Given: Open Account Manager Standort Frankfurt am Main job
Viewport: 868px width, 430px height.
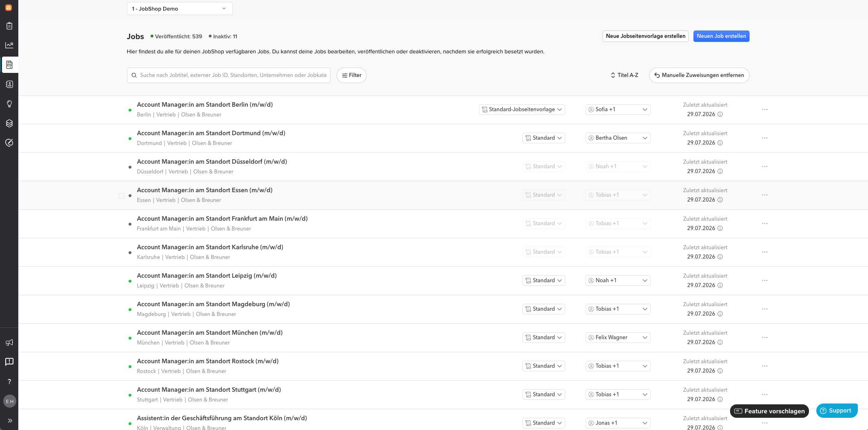Looking at the screenshot, I should (x=222, y=219).
